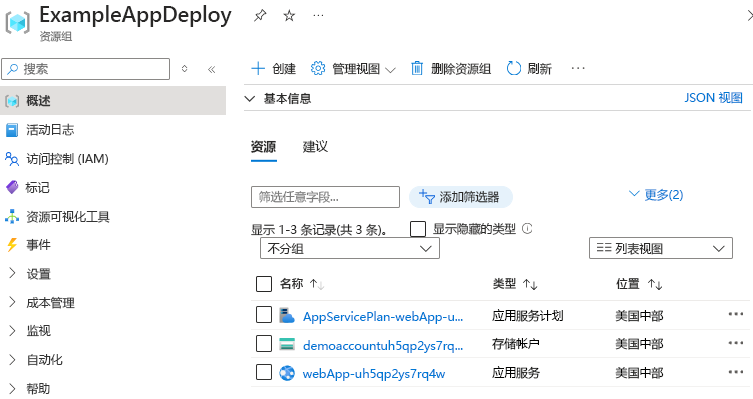
Task: Click the 活动日志 sidebar icon
Action: (12, 130)
